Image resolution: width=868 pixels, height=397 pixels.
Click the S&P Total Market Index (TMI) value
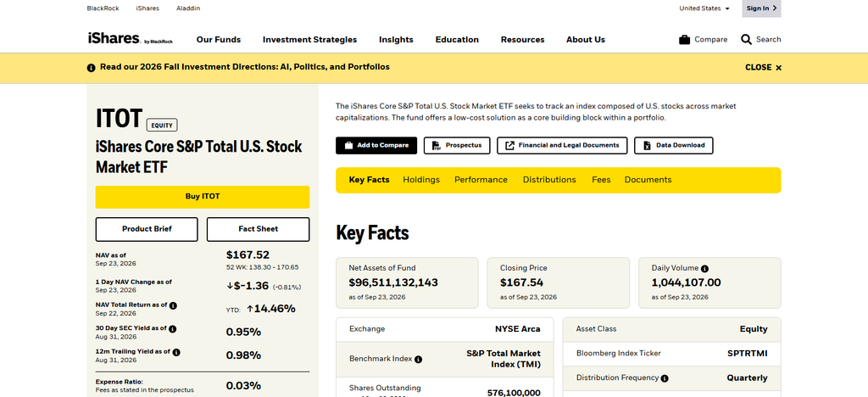(x=504, y=359)
